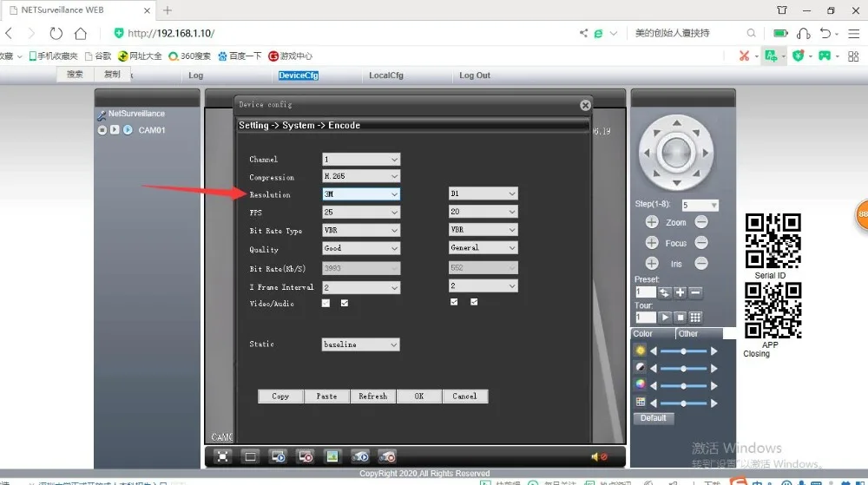
Task: Click the Refresh button
Action: coord(373,397)
